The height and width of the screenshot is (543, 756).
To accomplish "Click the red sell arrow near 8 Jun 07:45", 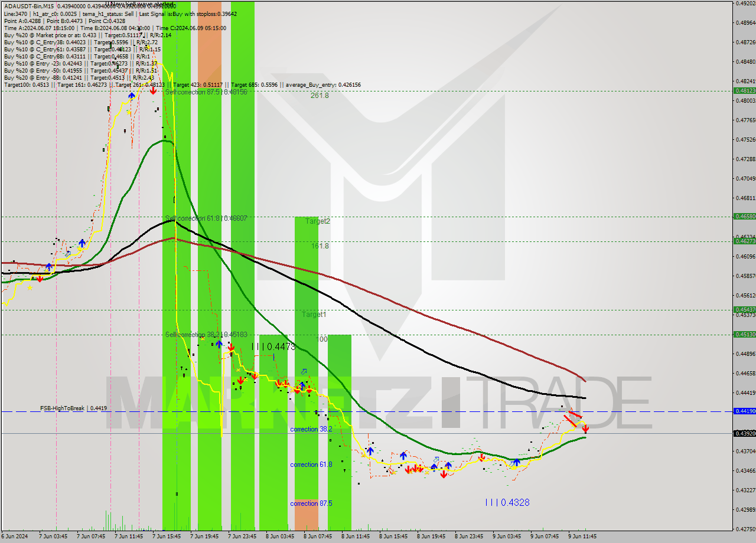I will coord(308,390).
